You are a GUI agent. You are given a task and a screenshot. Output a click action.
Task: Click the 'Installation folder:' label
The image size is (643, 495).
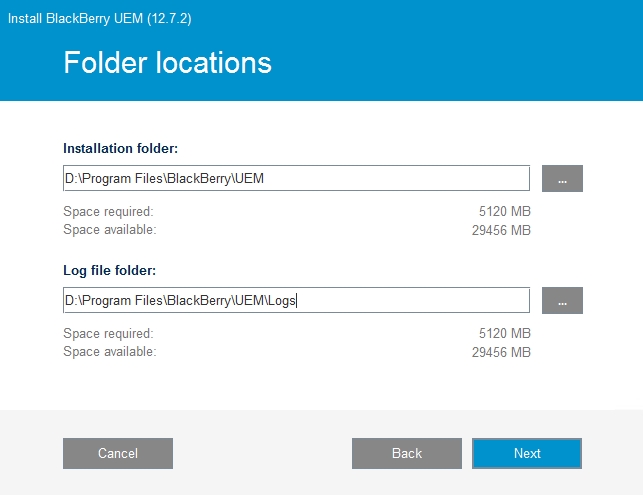[120, 148]
